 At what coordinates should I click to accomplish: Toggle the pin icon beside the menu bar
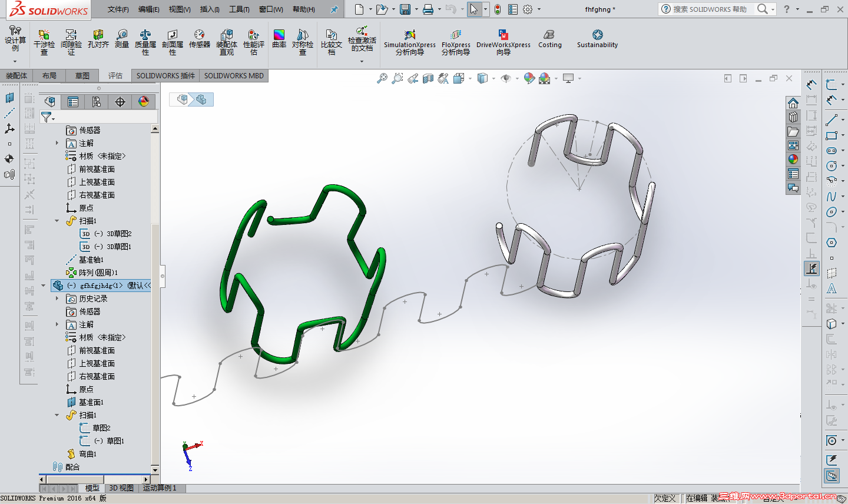[334, 9]
